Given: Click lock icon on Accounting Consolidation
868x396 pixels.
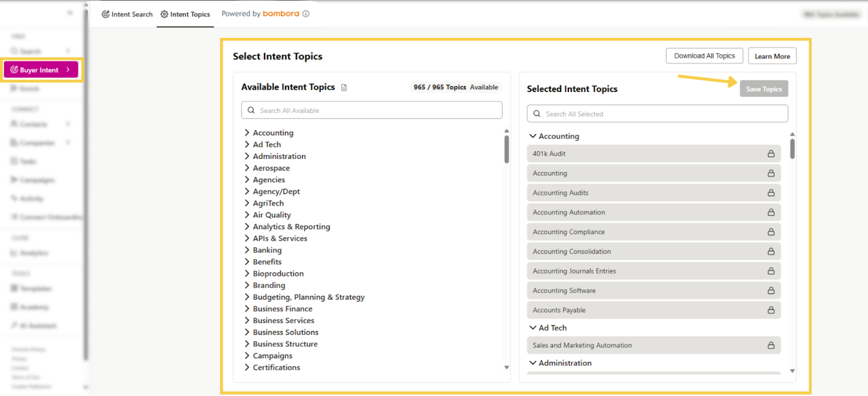Looking at the screenshot, I should pos(771,251).
